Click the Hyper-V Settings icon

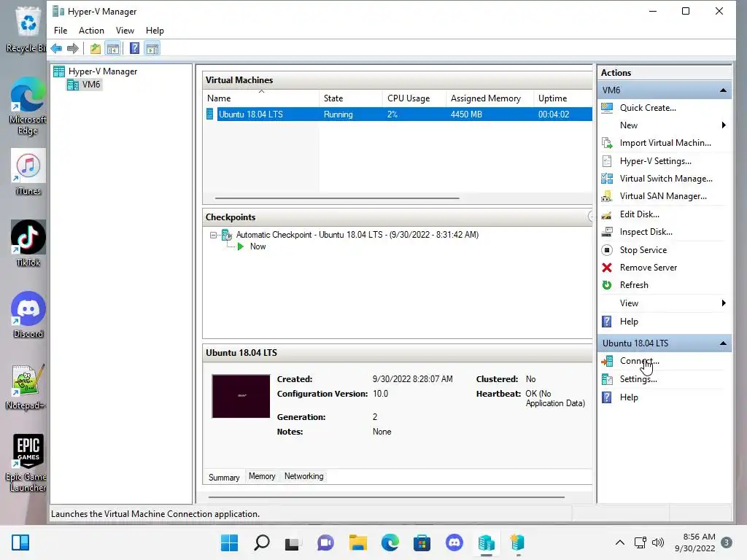(x=607, y=161)
